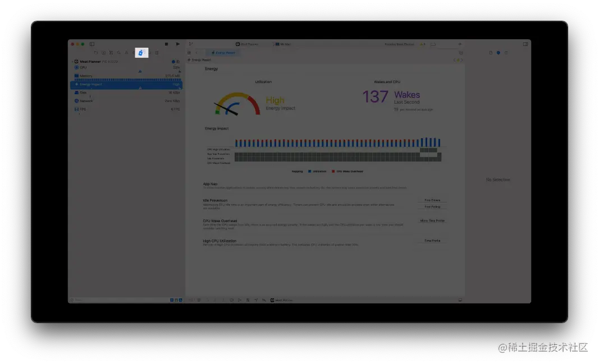Viewport: 599px width, 364px height.
Task: Click the CPU Wake Overhead heading
Action: [x=220, y=221]
